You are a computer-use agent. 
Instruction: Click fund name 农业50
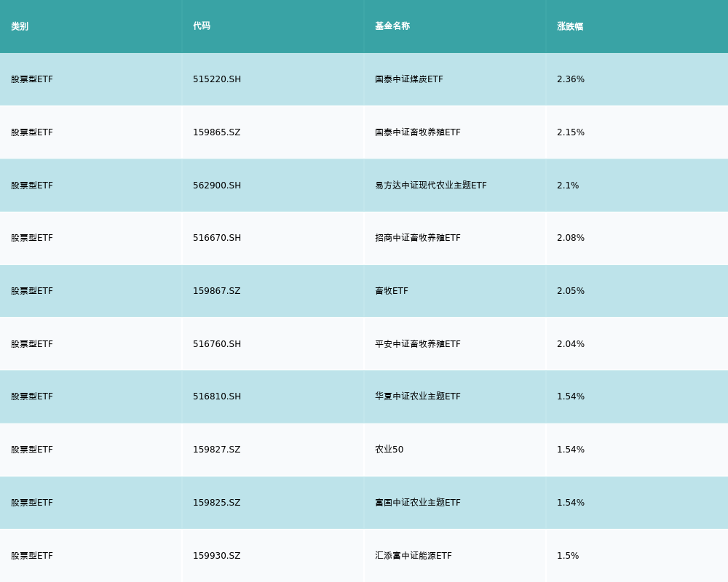389,450
